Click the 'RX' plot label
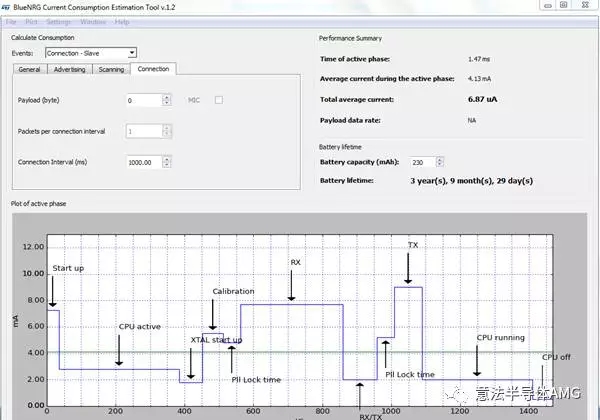The height and width of the screenshot is (420, 600). point(295,262)
